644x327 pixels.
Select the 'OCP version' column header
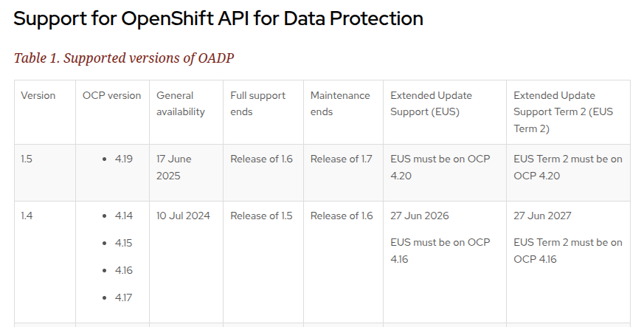tap(112, 95)
